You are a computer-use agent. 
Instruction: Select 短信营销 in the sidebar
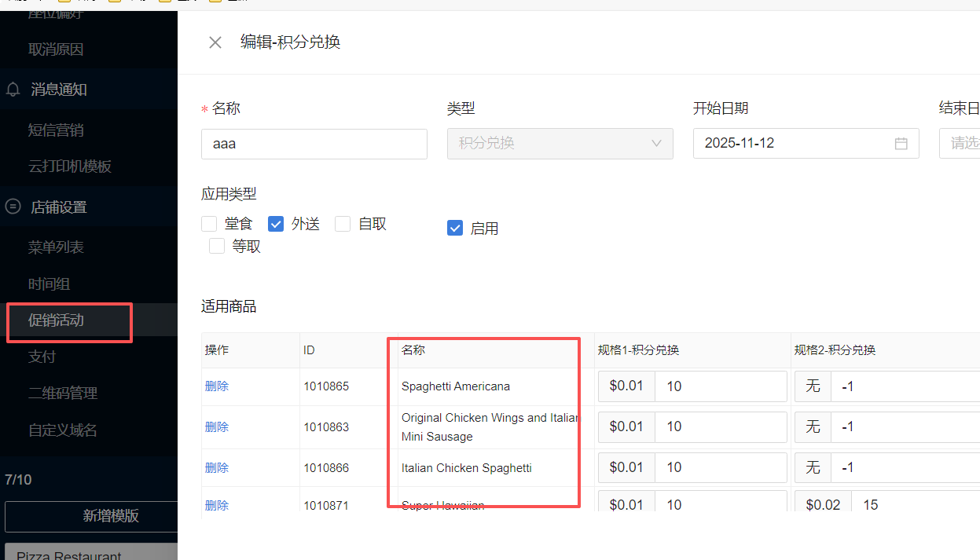tap(57, 130)
